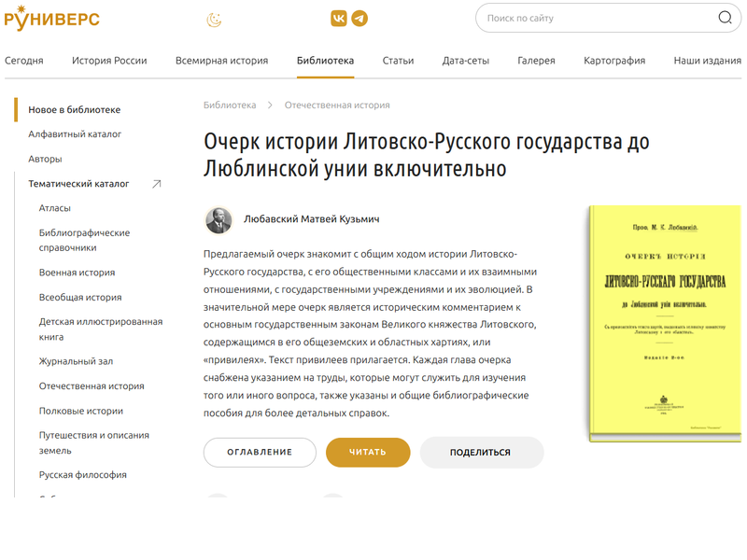Open the yellow book cover thumbnail
The height and width of the screenshot is (560, 747).
coord(665,324)
